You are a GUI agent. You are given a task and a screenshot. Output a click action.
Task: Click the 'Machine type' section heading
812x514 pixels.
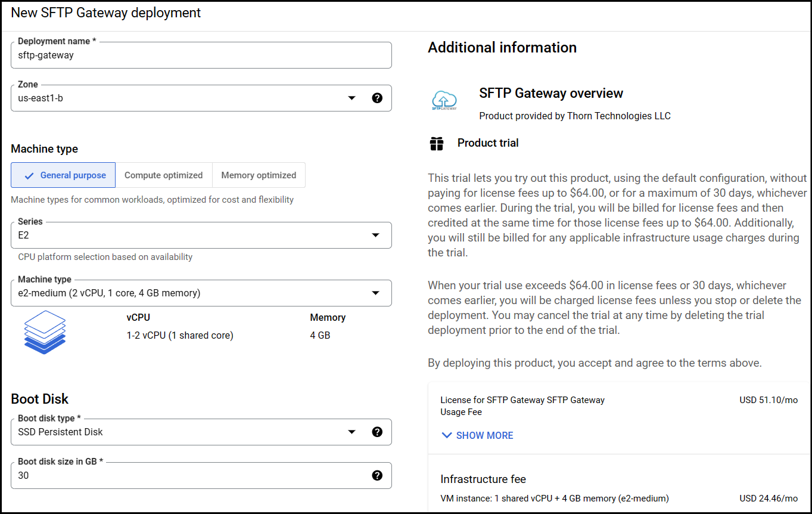(x=45, y=149)
